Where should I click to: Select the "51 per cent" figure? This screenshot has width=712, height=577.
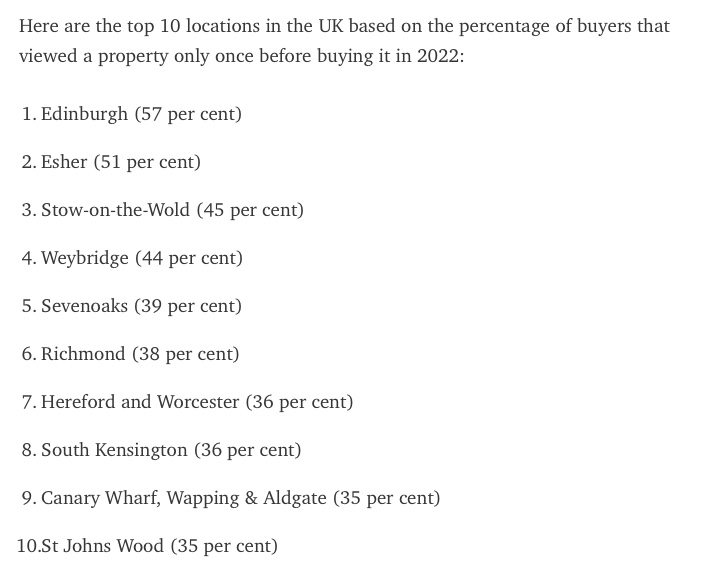pyautogui.click(x=147, y=162)
